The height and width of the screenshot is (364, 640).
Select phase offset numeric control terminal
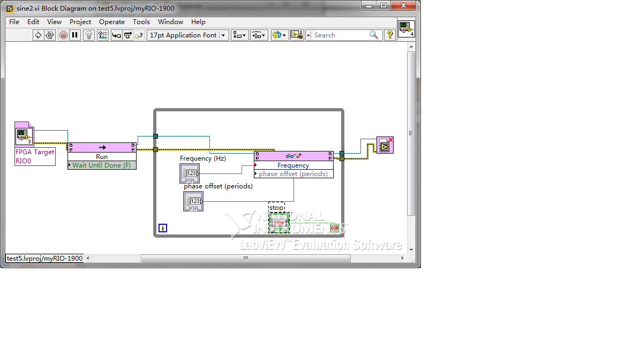coord(193,201)
